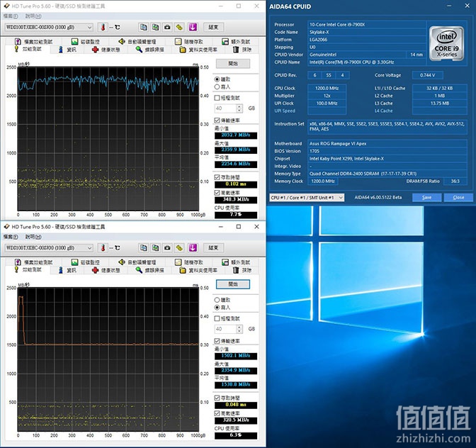Screen dimensions: 476x448
Task: Click the thermometer temperature icon in upper HD Tune window
Action: (x=103, y=28)
